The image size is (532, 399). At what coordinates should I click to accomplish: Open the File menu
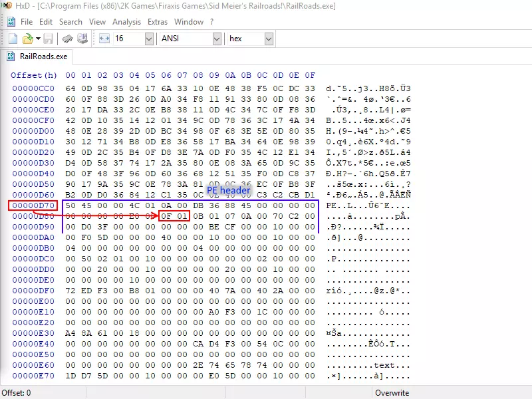[x=27, y=22]
